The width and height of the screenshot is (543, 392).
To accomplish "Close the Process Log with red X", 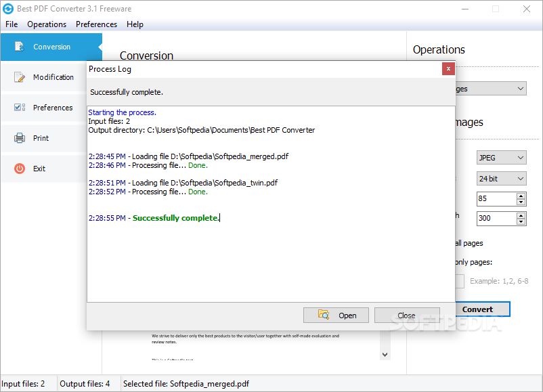I will (x=448, y=68).
